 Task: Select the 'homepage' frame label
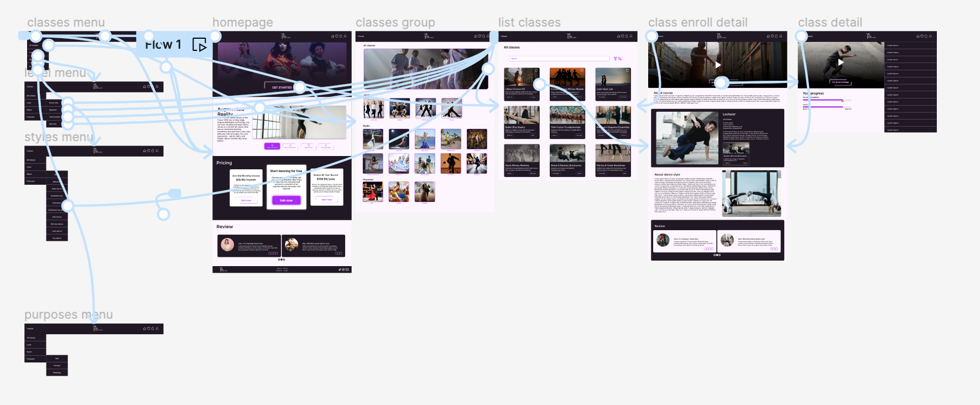pos(243,23)
